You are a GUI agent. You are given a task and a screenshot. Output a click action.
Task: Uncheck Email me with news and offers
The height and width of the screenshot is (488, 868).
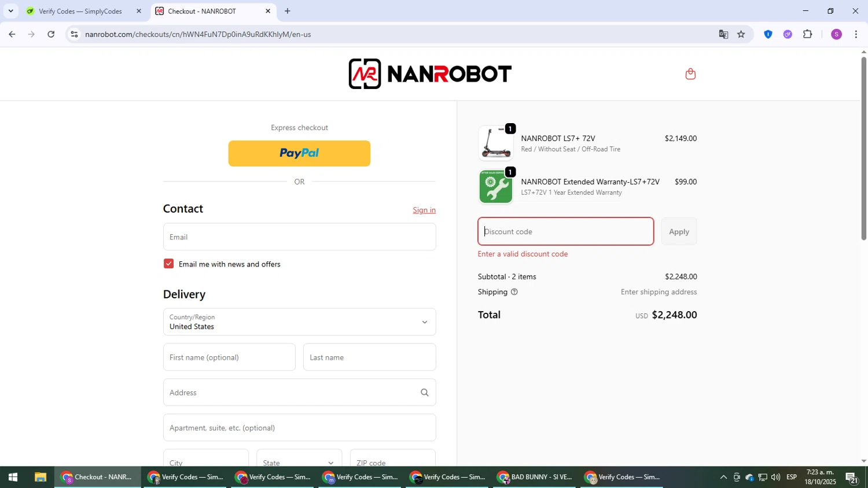tap(168, 264)
